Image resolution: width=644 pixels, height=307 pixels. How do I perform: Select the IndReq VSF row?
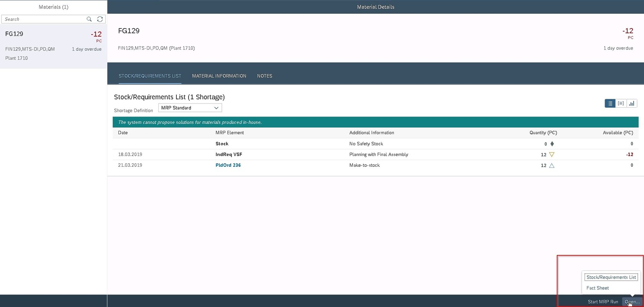(x=376, y=154)
